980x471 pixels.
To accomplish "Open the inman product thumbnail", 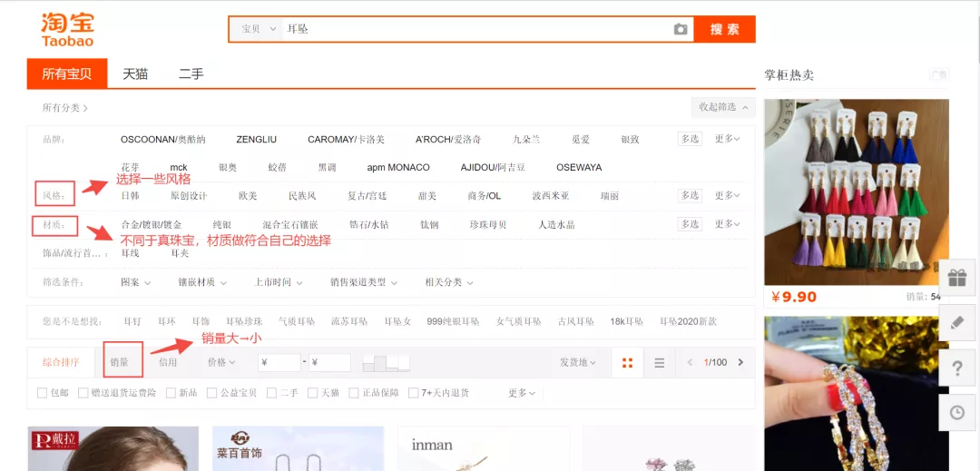I will [x=483, y=448].
